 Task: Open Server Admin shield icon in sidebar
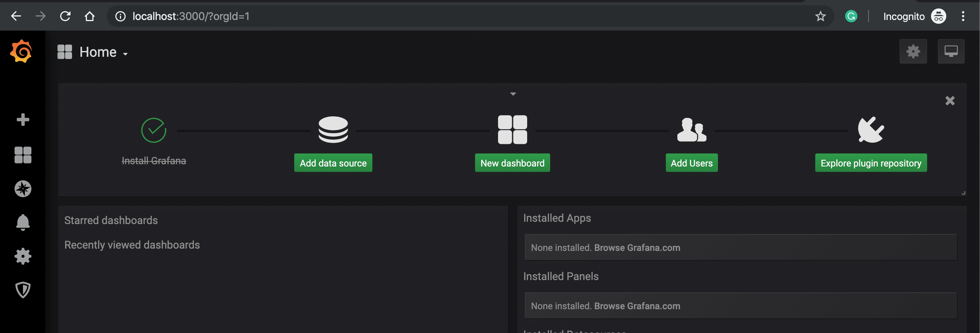[x=23, y=290]
